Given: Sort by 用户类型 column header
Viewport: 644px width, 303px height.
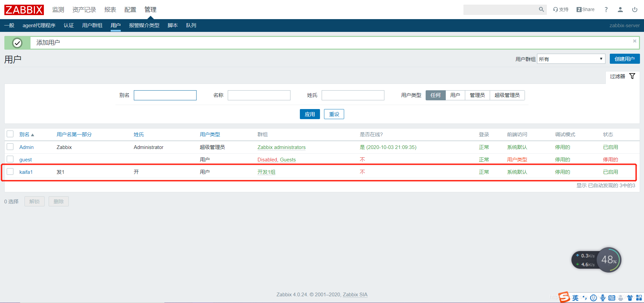Looking at the screenshot, I should [210, 135].
